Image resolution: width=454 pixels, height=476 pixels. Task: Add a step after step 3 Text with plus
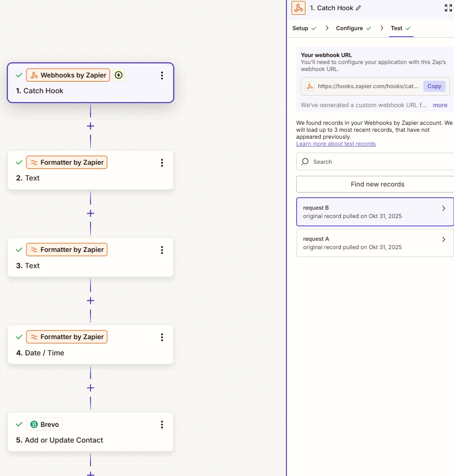[91, 301]
